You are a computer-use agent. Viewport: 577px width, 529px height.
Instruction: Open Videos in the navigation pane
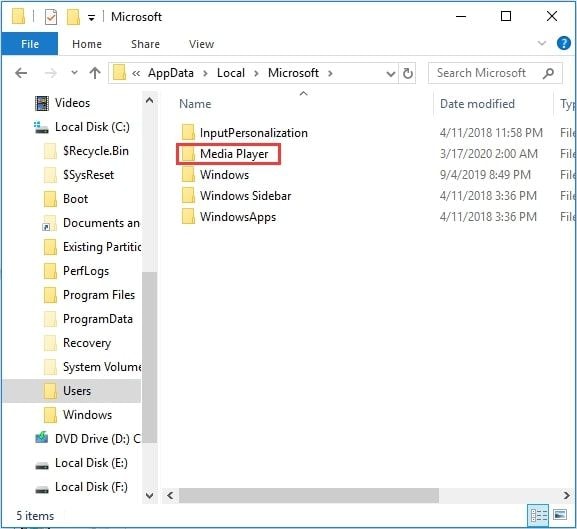point(72,103)
